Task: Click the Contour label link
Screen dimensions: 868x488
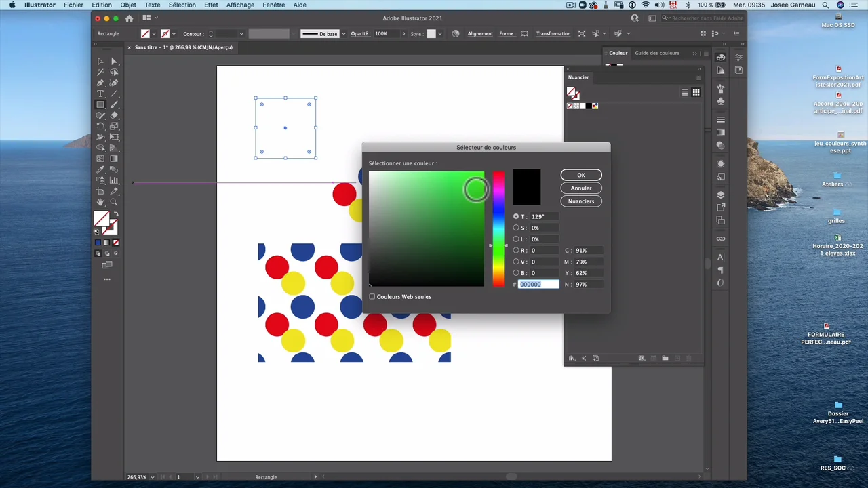Action: (192, 33)
